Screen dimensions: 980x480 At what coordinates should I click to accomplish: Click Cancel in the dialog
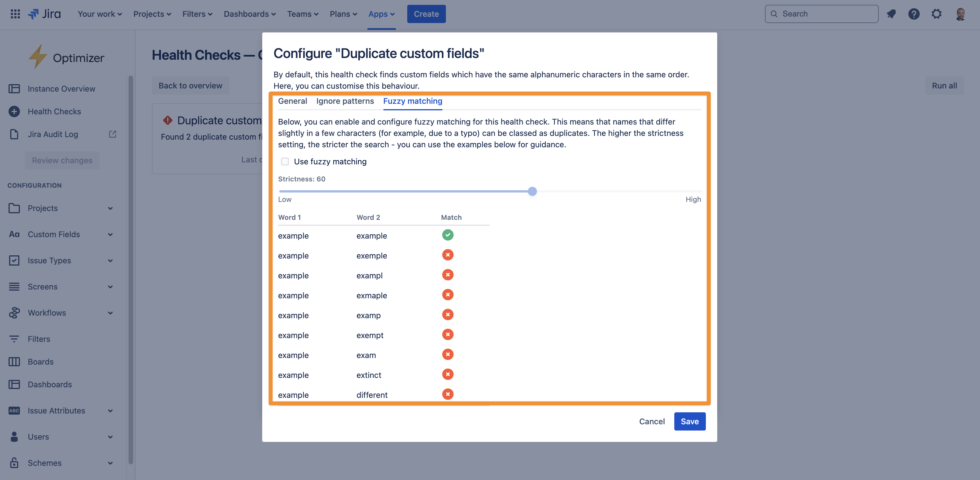tap(652, 421)
